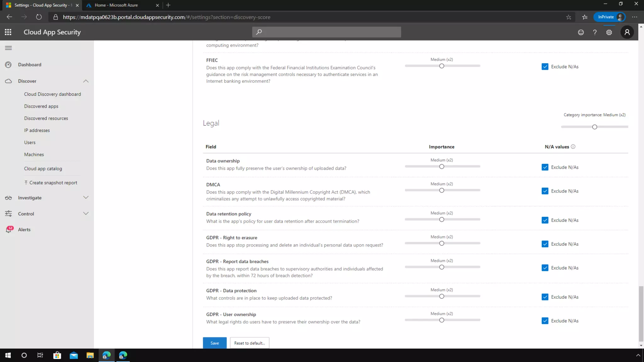Screen dimensions: 644x362
Task: Open the app launcher waffle icon
Action: (8, 32)
